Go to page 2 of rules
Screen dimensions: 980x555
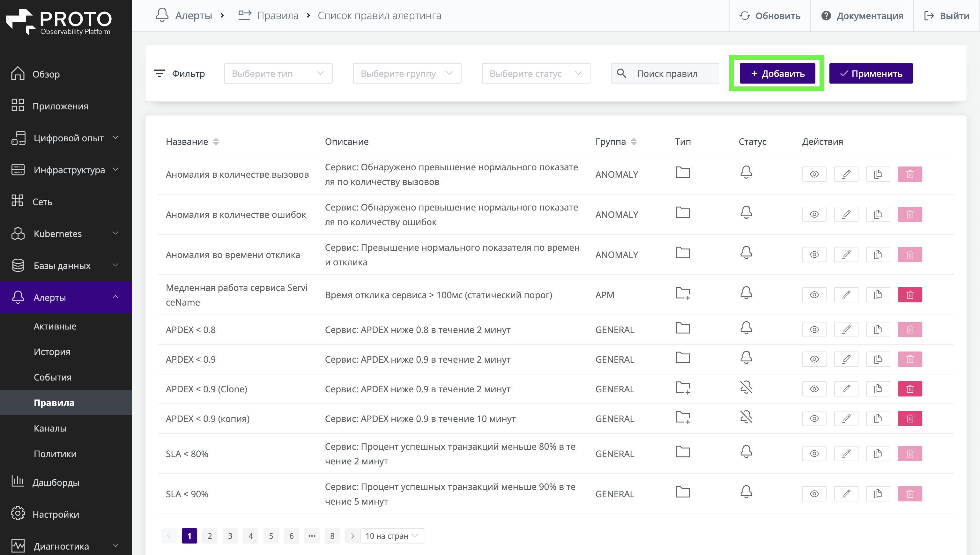coord(210,536)
